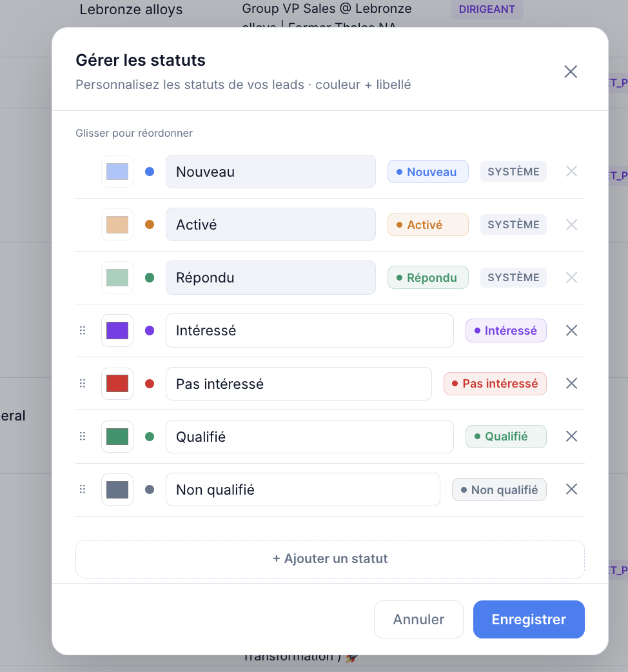Click the orange Activé preview badge
628x672 pixels.
coord(428,224)
